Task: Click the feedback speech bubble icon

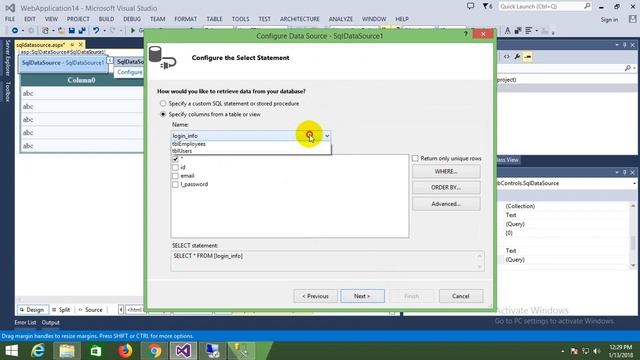Action: [x=470, y=6]
